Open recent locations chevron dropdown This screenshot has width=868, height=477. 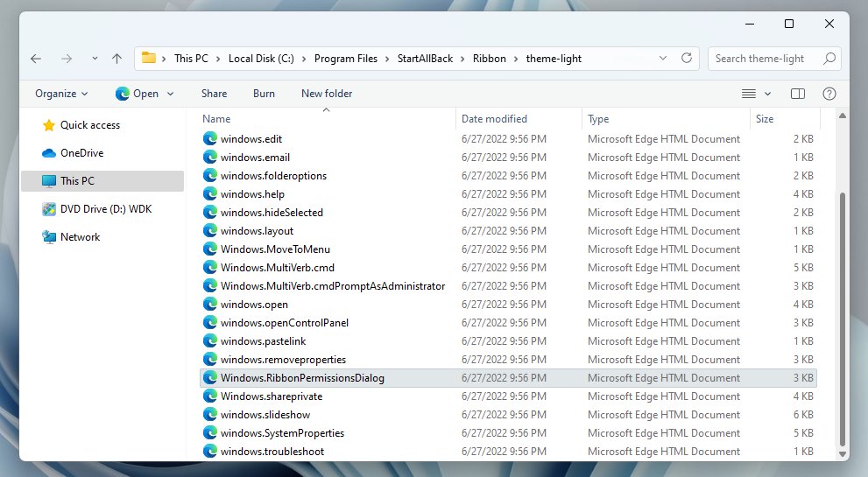95,59
